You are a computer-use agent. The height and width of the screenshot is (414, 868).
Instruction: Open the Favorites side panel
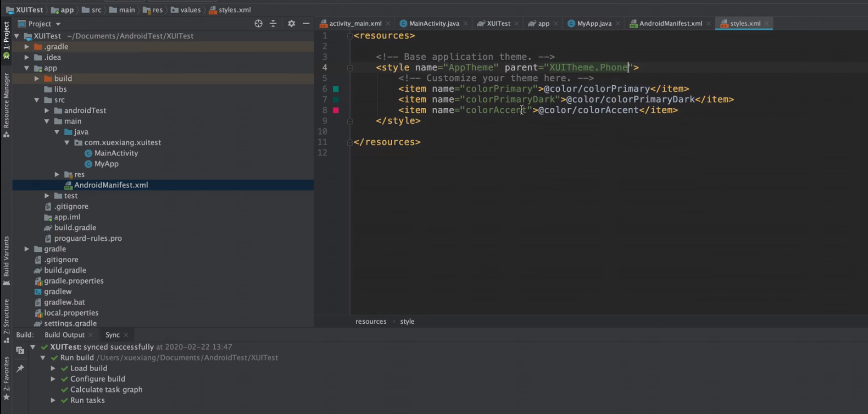click(6, 378)
